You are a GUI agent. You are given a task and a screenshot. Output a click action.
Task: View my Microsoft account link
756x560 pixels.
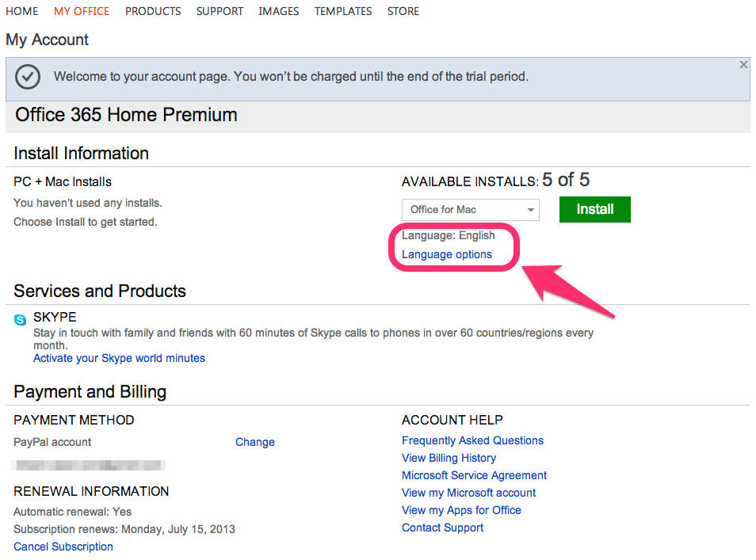pyautogui.click(x=468, y=493)
